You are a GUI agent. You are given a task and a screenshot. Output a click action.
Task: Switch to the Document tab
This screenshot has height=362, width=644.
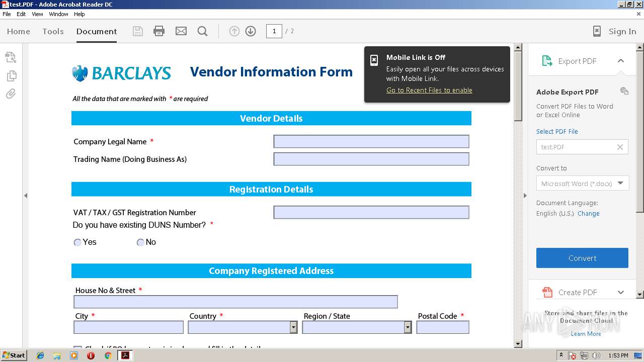[x=97, y=31]
